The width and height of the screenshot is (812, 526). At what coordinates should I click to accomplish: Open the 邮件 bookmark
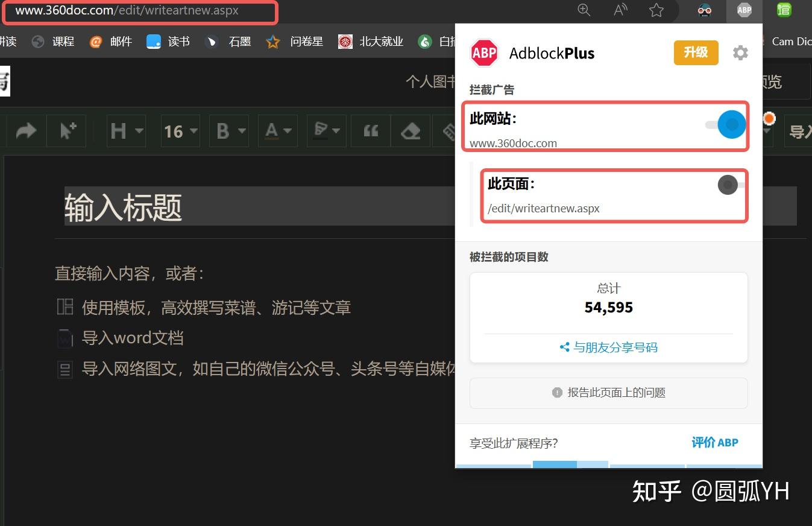(95, 41)
